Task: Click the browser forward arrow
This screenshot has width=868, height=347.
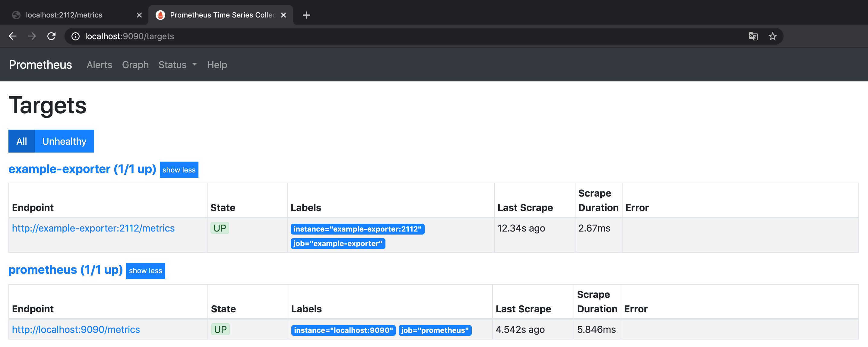Action: point(32,36)
